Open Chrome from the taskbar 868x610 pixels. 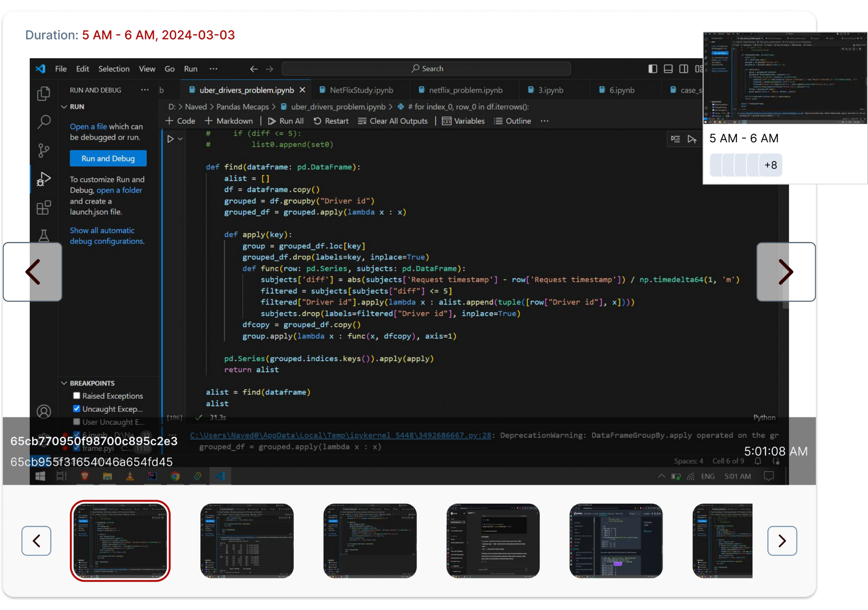point(175,476)
